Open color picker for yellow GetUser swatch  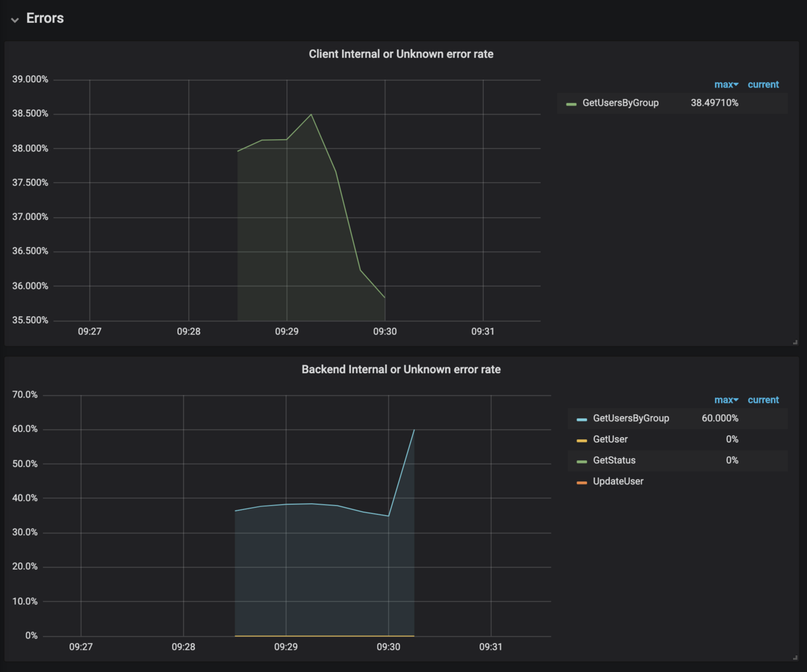(582, 441)
